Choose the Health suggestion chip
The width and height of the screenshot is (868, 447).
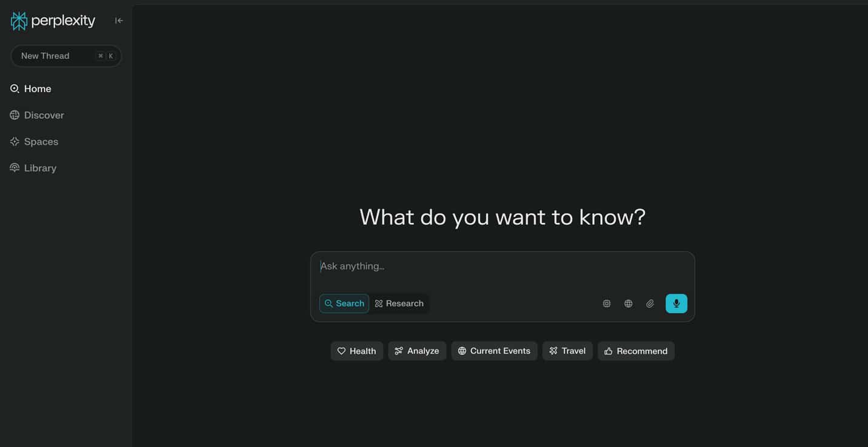click(357, 351)
